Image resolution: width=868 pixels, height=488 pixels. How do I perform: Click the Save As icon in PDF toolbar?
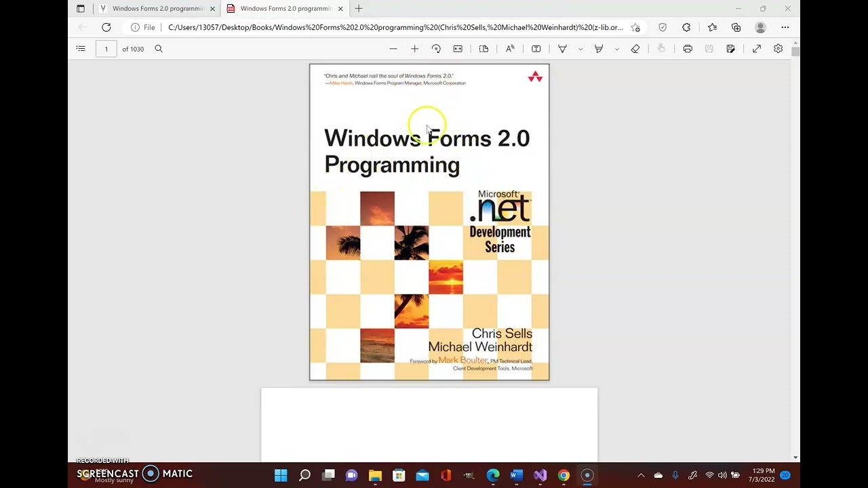tap(730, 49)
